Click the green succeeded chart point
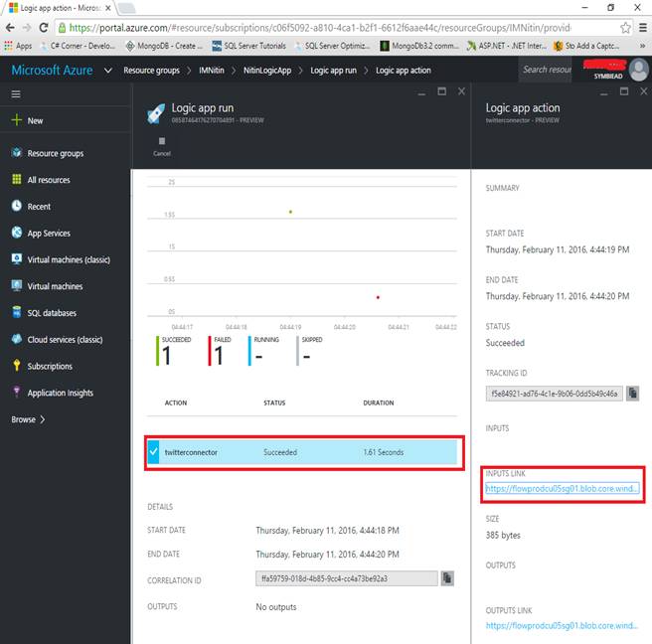The height and width of the screenshot is (644, 652). click(290, 212)
